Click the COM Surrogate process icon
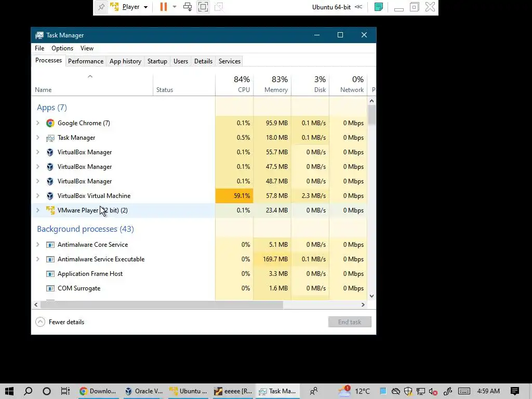 (x=50, y=288)
